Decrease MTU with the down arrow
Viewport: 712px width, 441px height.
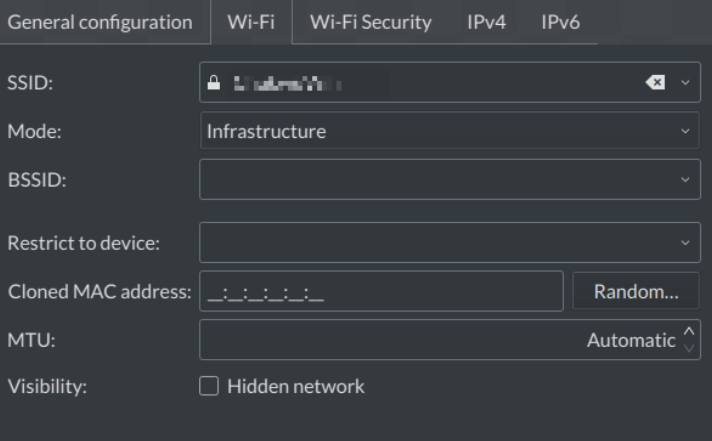click(x=688, y=348)
